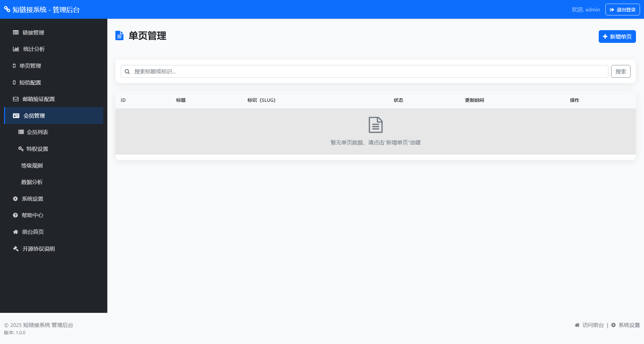
Task: Click the 系统设置 gear icon in sidebar
Action: click(15, 199)
